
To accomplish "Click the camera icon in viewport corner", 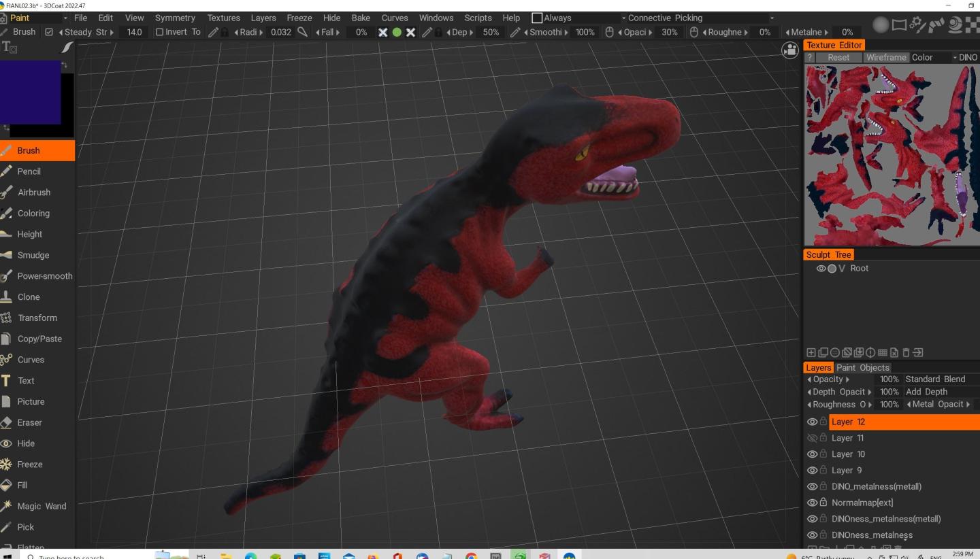I will [x=789, y=50].
